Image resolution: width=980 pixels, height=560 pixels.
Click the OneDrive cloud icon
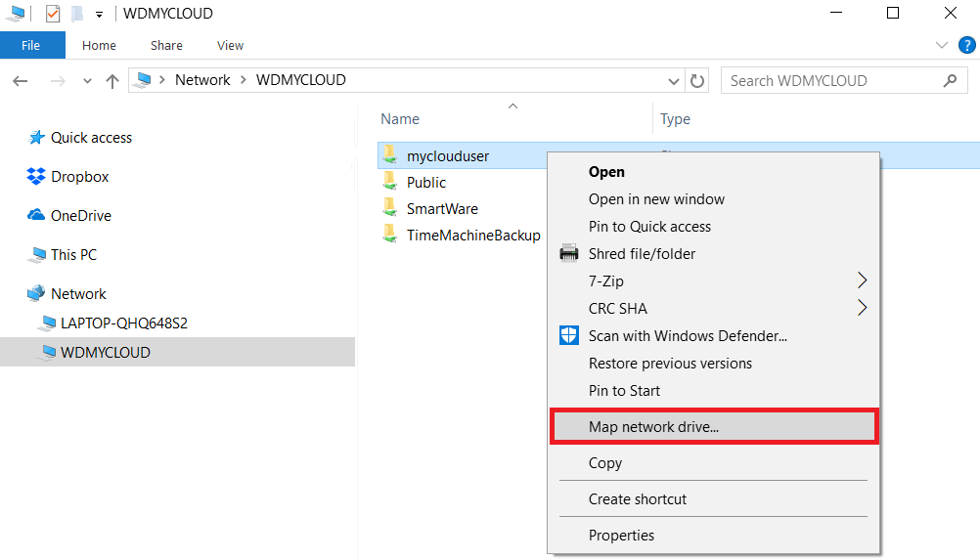[x=36, y=215]
